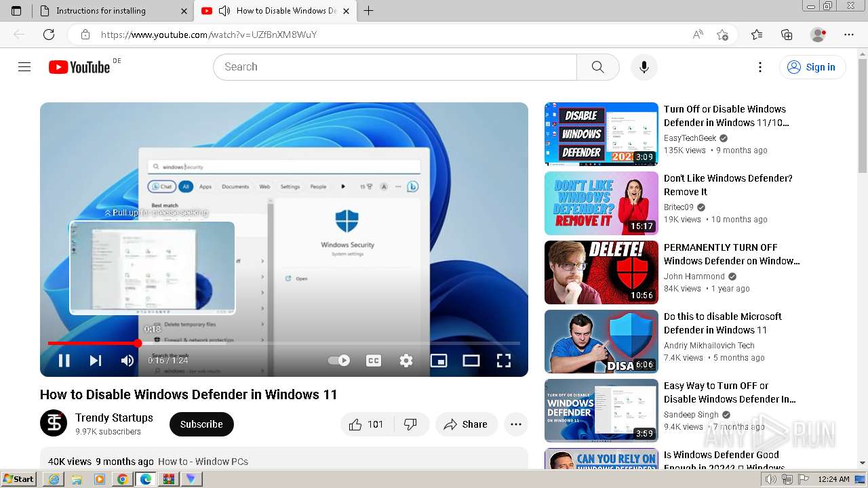Open the Windows Start menu
The width and height of the screenshot is (868, 488).
(x=19, y=479)
